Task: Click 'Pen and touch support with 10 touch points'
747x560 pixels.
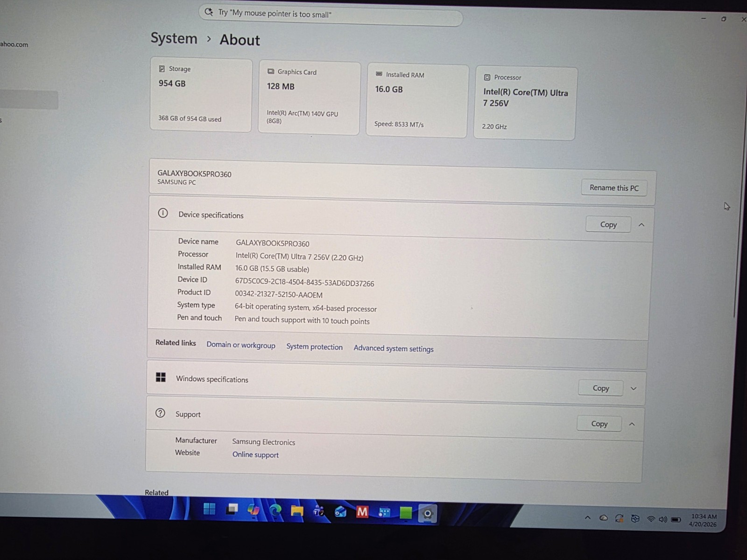Action: tap(302, 320)
